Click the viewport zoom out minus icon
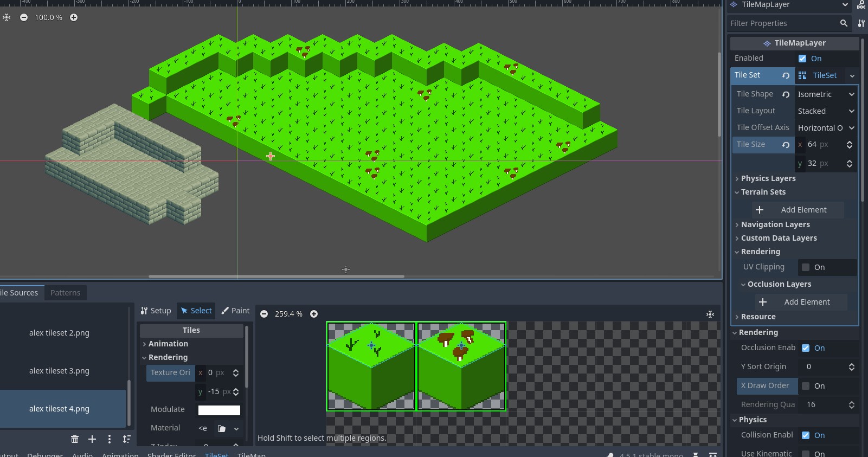 pyautogui.click(x=24, y=17)
